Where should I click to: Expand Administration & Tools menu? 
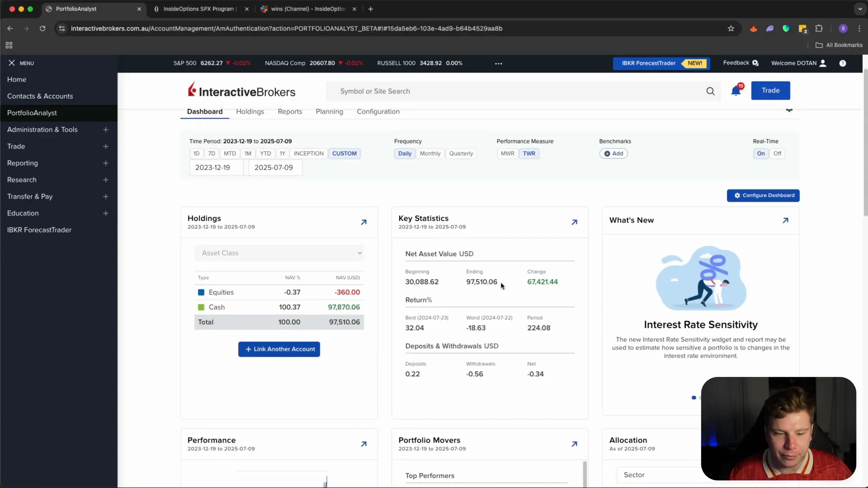pyautogui.click(x=106, y=130)
